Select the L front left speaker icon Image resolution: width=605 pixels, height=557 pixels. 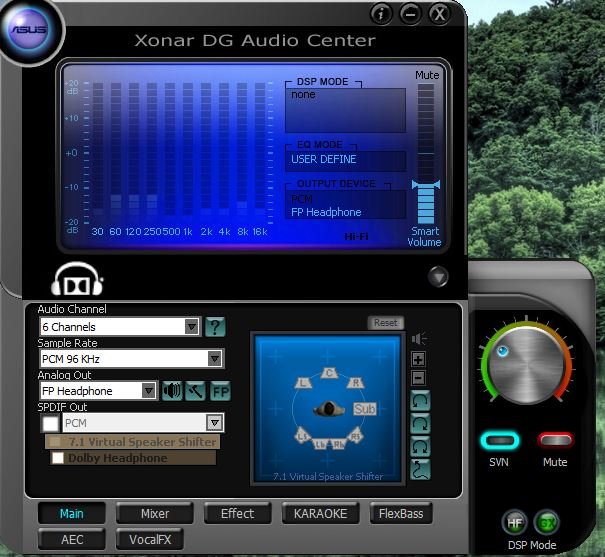(x=303, y=383)
